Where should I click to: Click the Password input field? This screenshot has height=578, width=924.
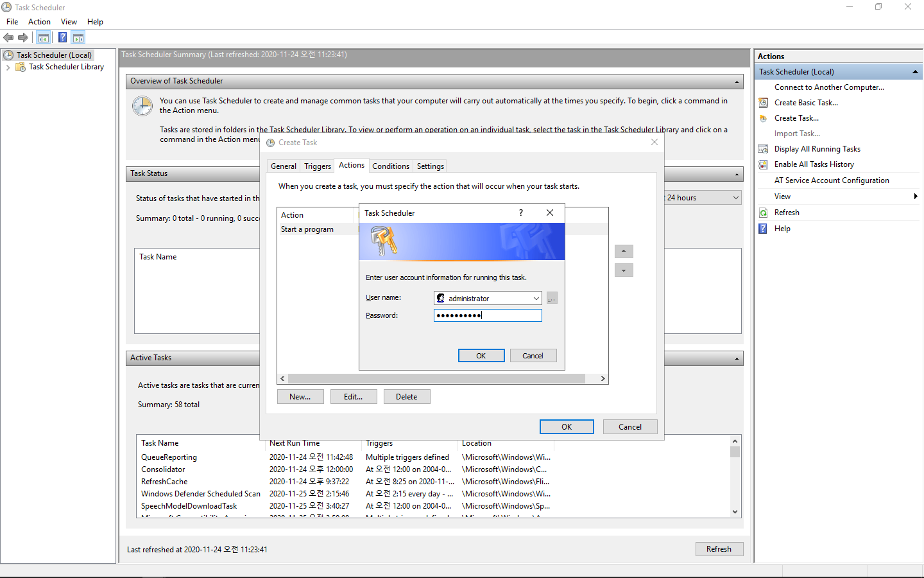(488, 315)
